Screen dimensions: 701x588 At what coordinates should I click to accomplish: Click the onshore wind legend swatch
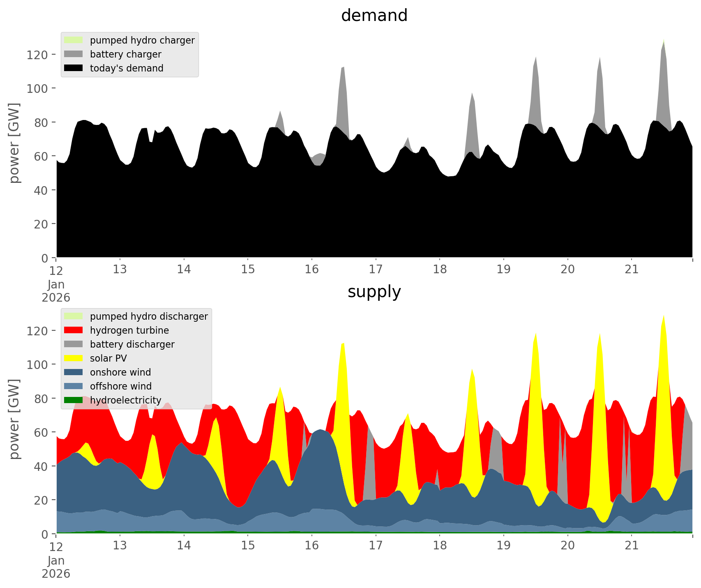[x=74, y=372]
